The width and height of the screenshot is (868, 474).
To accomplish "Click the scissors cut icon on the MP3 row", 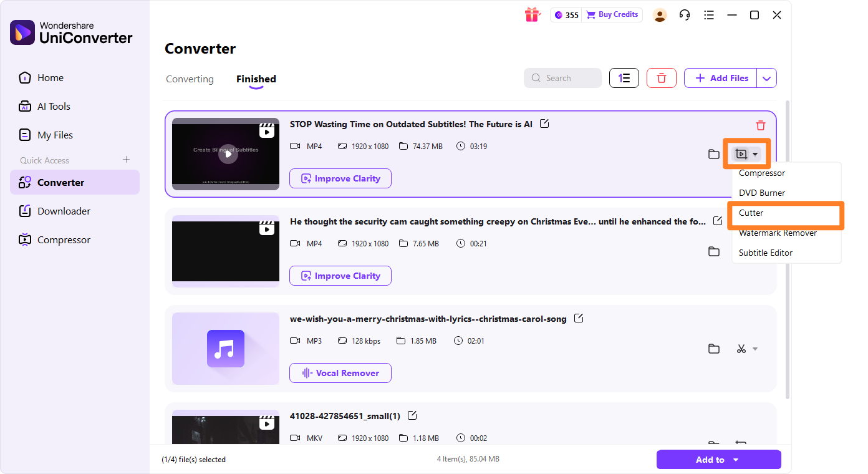I will (x=742, y=349).
